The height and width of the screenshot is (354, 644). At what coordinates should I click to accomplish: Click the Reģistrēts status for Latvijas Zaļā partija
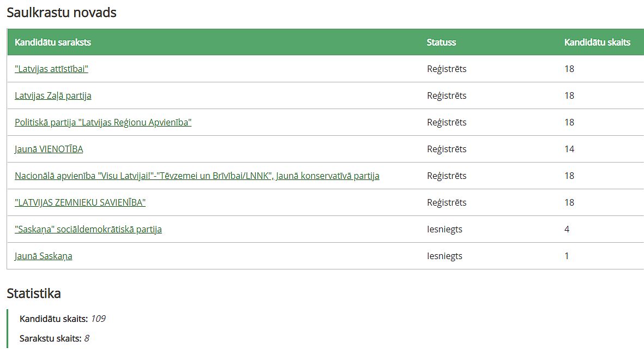click(x=447, y=95)
